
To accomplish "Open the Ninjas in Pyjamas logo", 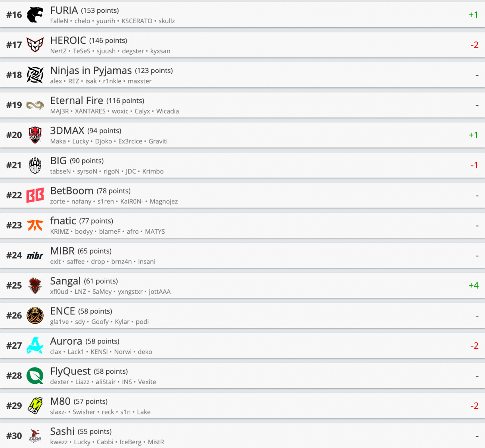I will pos(35,75).
